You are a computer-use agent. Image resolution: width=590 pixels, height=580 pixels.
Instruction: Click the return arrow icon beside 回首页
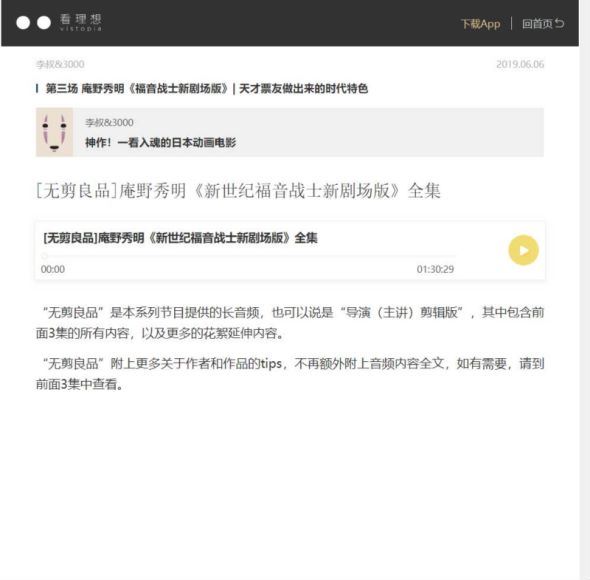point(560,23)
